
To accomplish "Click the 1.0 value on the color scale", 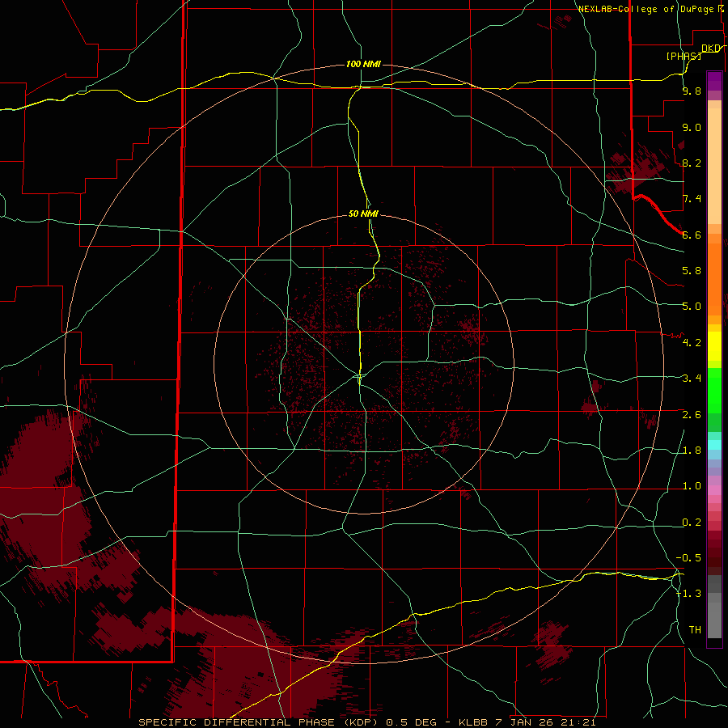I will tap(692, 486).
